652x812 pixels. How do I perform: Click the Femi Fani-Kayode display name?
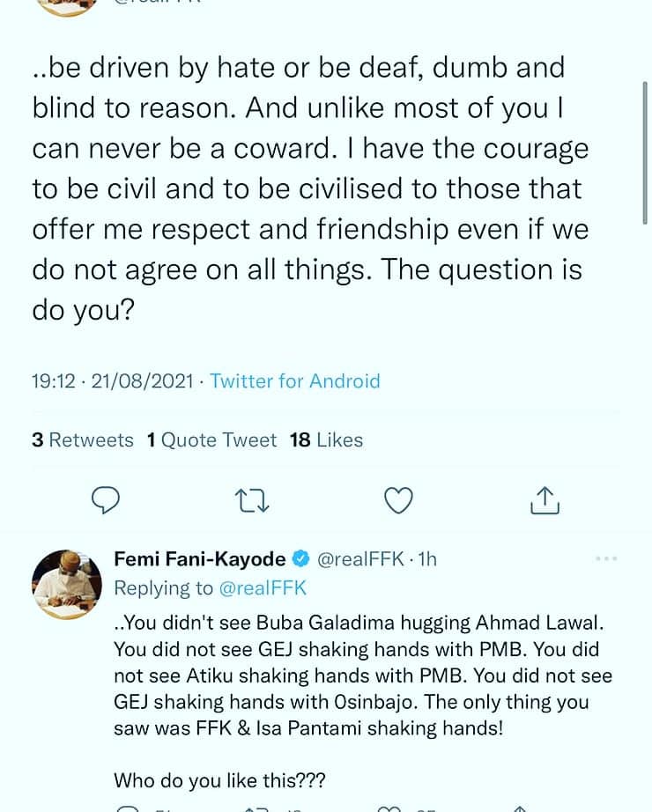[200, 559]
